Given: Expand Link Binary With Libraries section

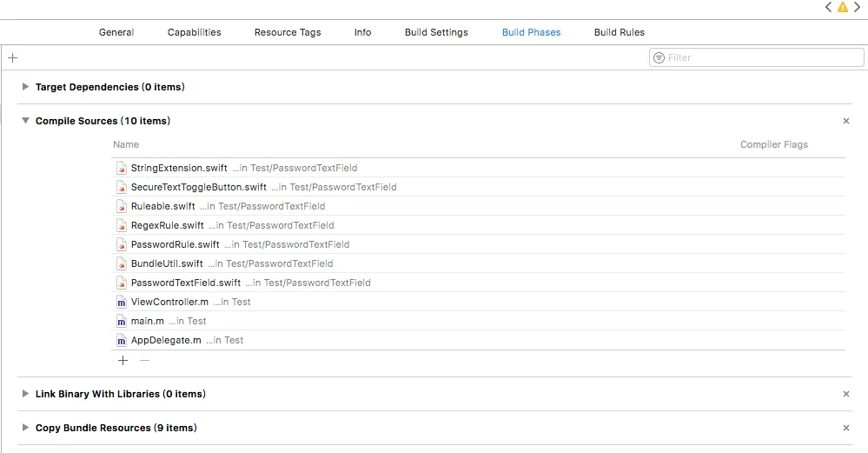Looking at the screenshot, I should (25, 393).
